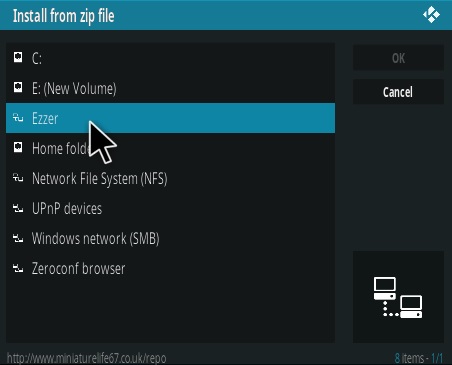Browse Network File System (NFS)
Image resolution: width=452 pixels, height=365 pixels.
point(170,178)
